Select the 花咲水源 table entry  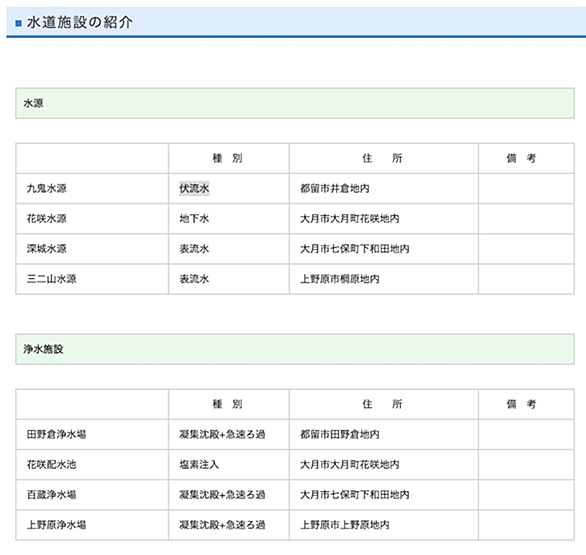coord(46,219)
